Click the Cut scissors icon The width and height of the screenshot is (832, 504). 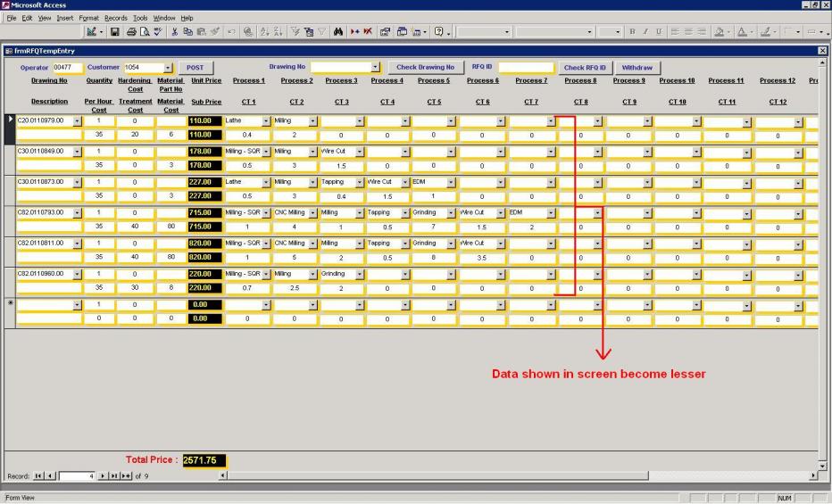175,32
